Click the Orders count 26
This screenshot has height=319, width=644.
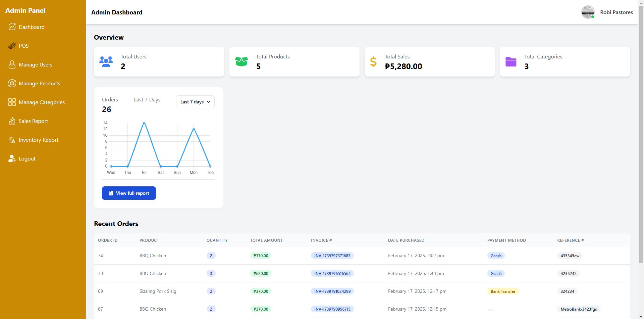pyautogui.click(x=106, y=109)
